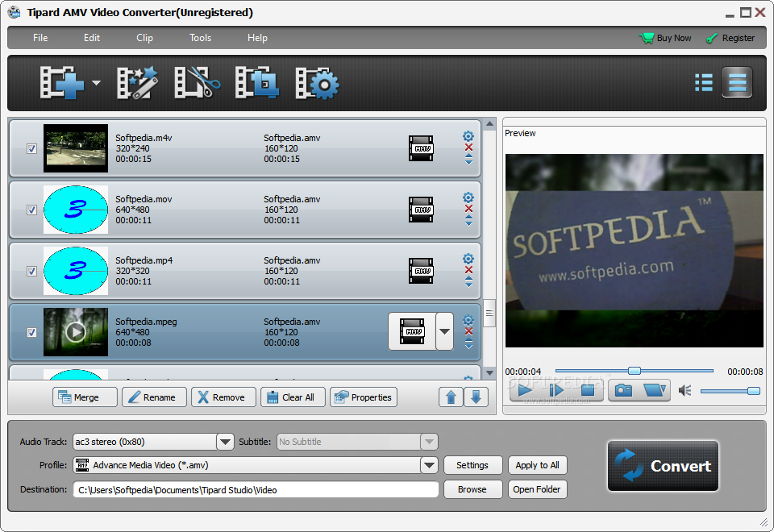Click the Remove button

[223, 397]
